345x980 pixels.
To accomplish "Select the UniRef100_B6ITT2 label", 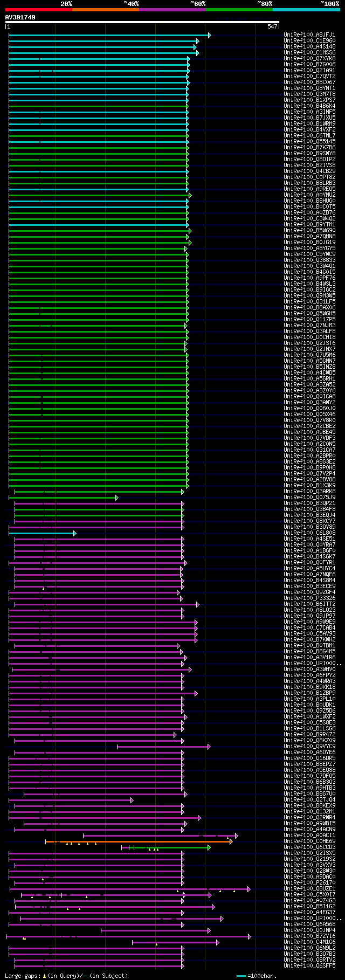I will [309, 604].
